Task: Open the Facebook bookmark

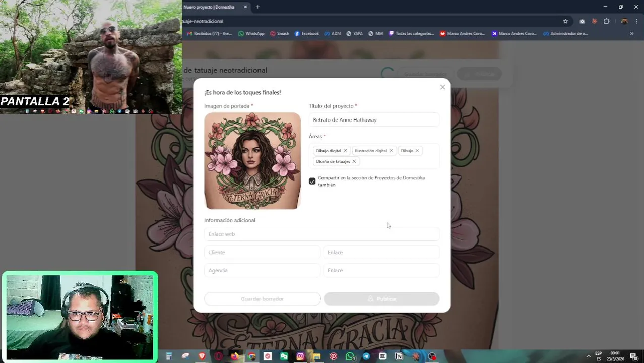Action: (306, 34)
